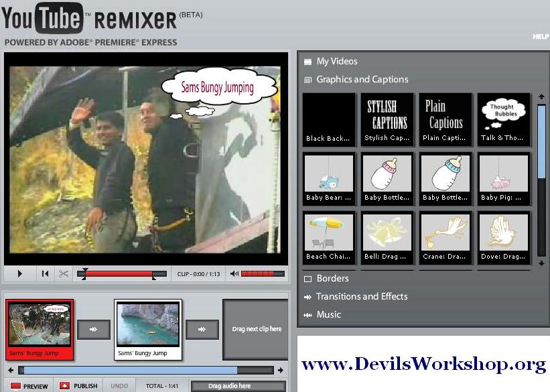This screenshot has height=392, width=550.
Task: Adjust the red volume level bar
Action: coord(263,274)
